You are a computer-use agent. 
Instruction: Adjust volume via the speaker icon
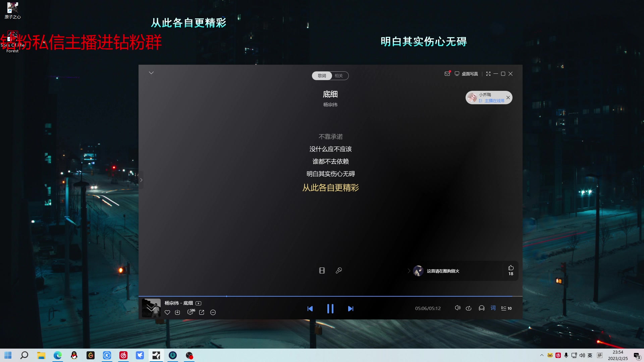click(x=458, y=308)
